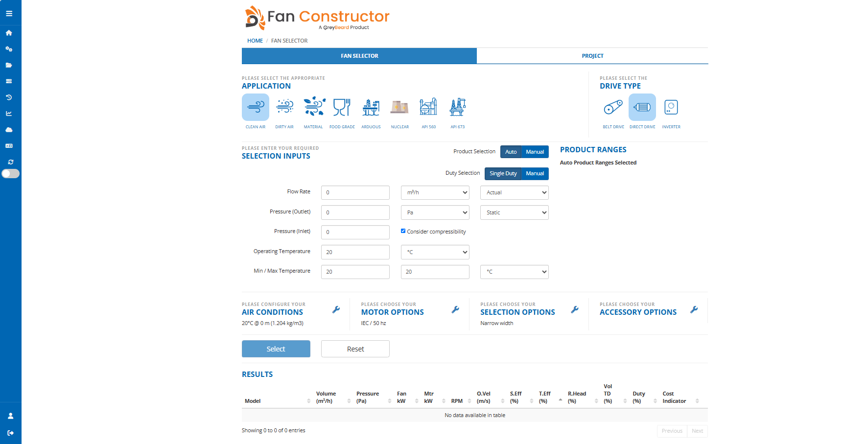
Task: Sort results by Model column
Action: point(277,401)
